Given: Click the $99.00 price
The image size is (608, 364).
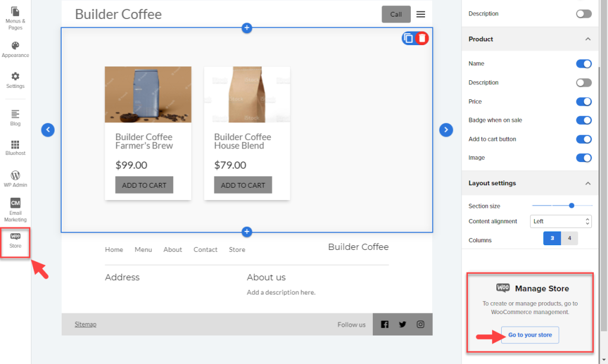Looking at the screenshot, I should (131, 165).
